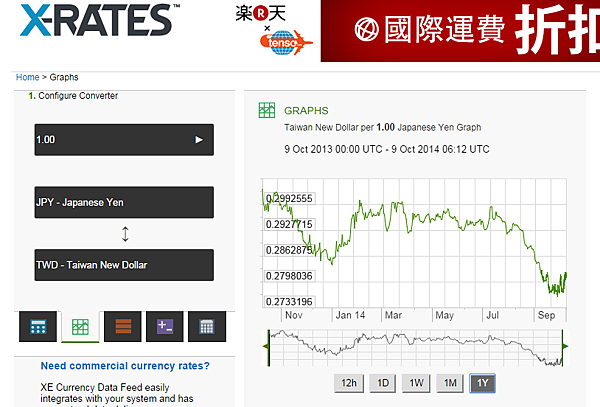Click the Jul axis label

492,315
